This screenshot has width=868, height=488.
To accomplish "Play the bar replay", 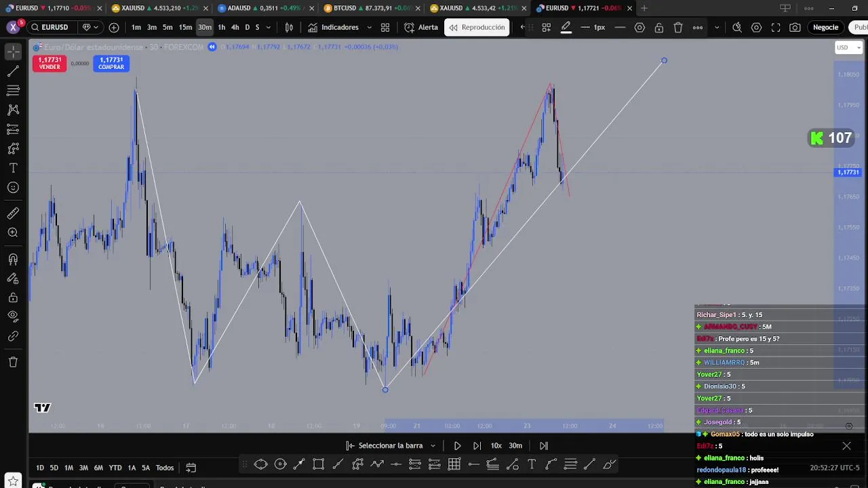I will tap(457, 445).
